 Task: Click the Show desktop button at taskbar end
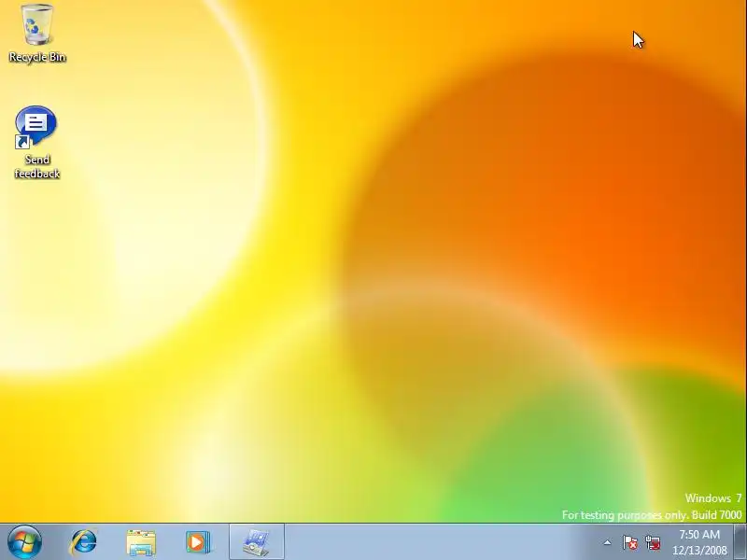[740, 542]
